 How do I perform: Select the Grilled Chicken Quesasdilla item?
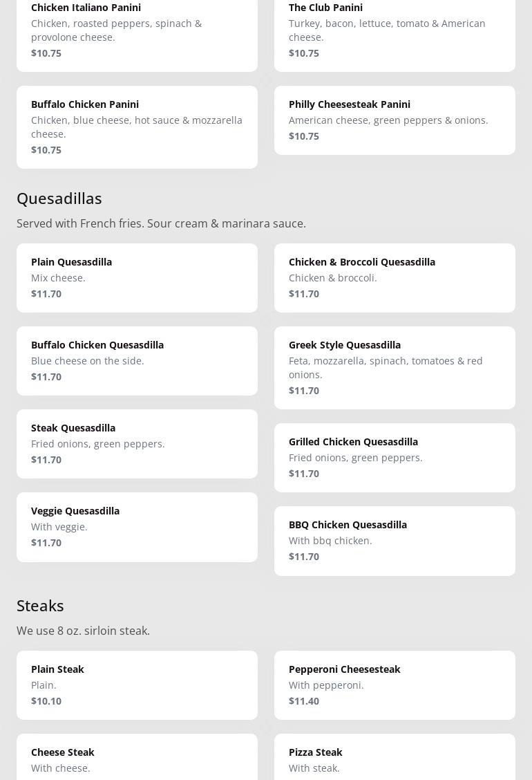coord(395,457)
